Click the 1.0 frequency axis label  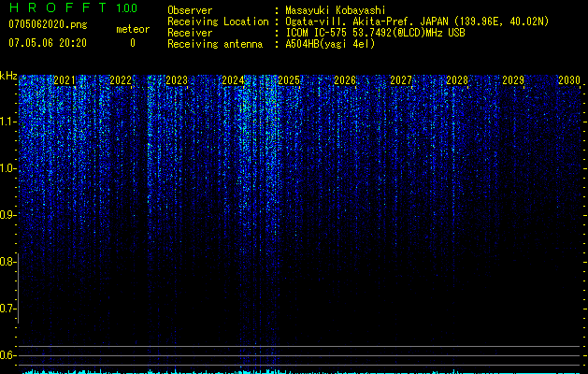pos(8,168)
